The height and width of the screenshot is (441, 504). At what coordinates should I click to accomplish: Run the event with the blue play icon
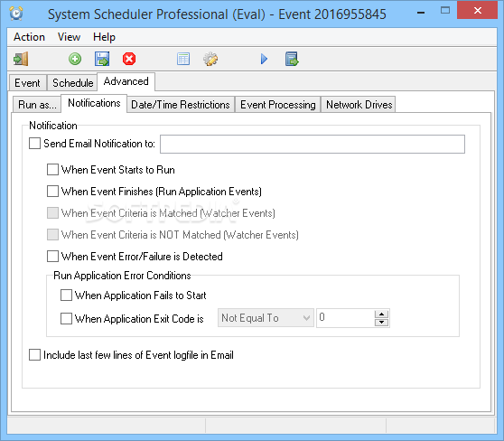264,59
